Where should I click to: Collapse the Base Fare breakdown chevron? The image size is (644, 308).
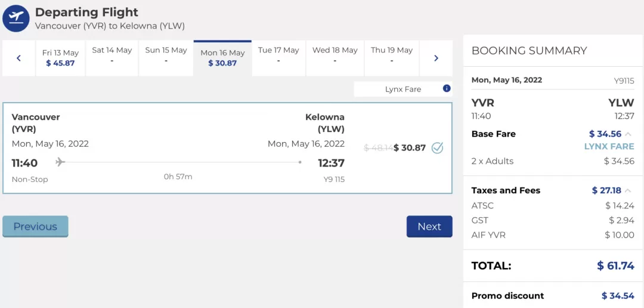[x=628, y=134]
